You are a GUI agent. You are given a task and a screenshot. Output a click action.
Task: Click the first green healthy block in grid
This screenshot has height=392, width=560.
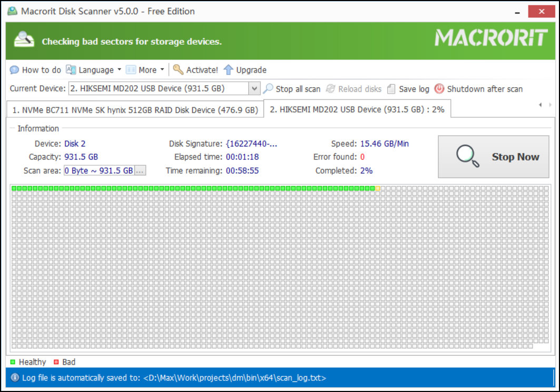point(14,188)
